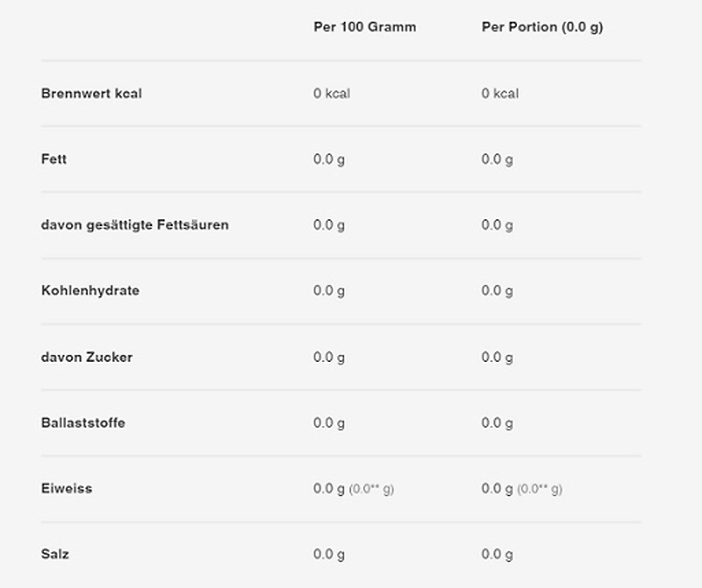Viewport: 702px width, 588px height.
Task: Select the Salz value under Per Portion
Action: tap(497, 554)
